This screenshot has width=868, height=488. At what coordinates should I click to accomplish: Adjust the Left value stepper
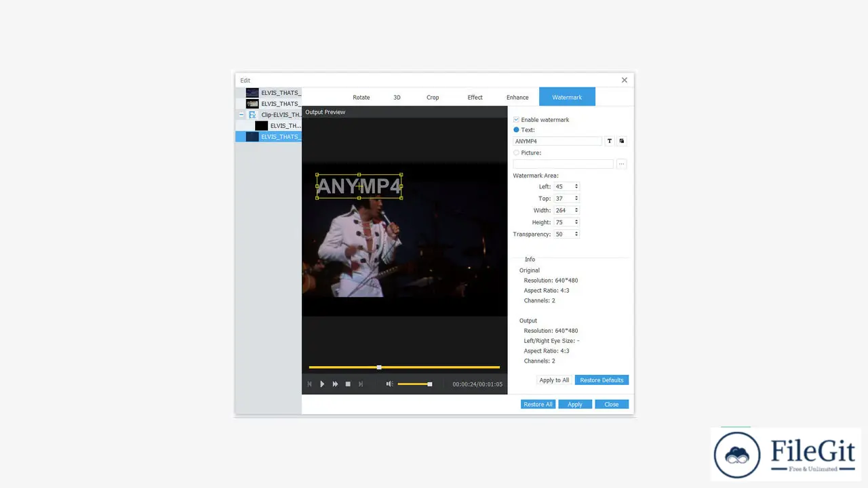tap(576, 186)
